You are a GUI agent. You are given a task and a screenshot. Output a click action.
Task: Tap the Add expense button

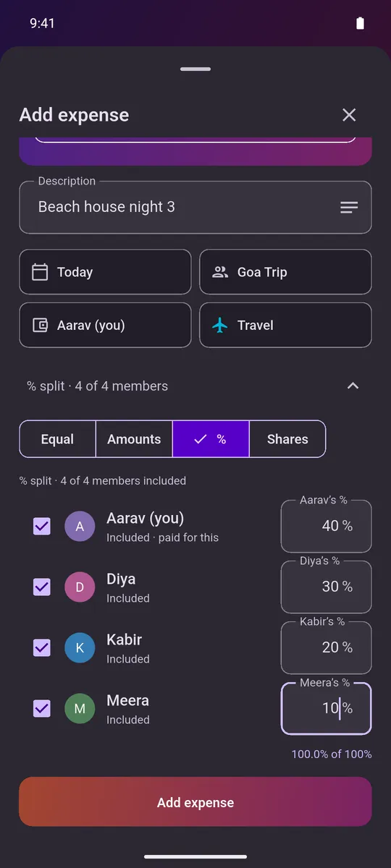195,801
